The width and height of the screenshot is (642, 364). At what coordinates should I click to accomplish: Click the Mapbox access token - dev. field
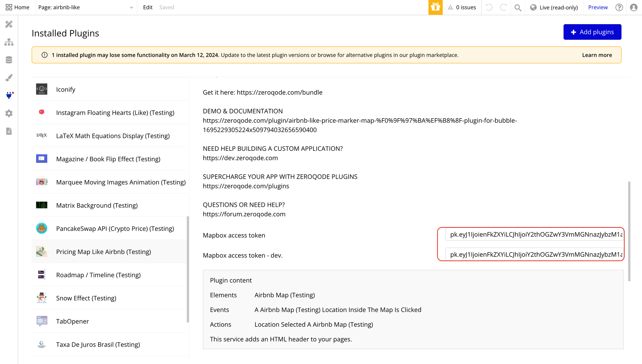pyautogui.click(x=534, y=254)
